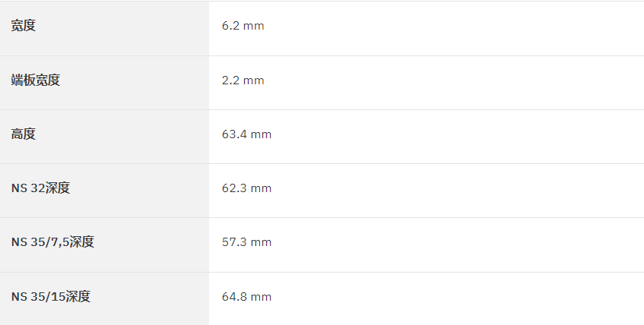Select the 64.8 mm depth value

click(x=246, y=297)
